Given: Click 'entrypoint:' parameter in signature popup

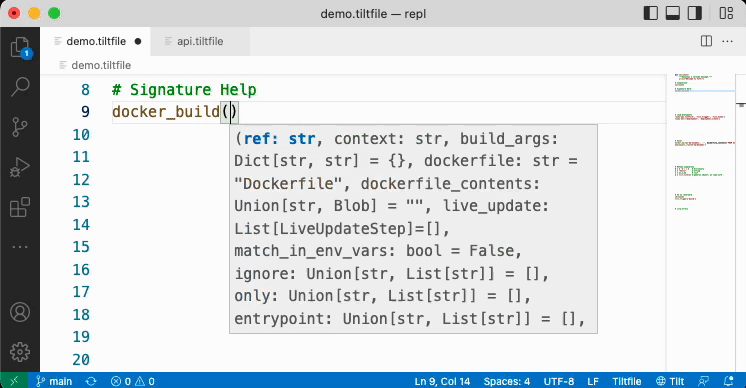Looking at the screenshot, I should click(283, 318).
